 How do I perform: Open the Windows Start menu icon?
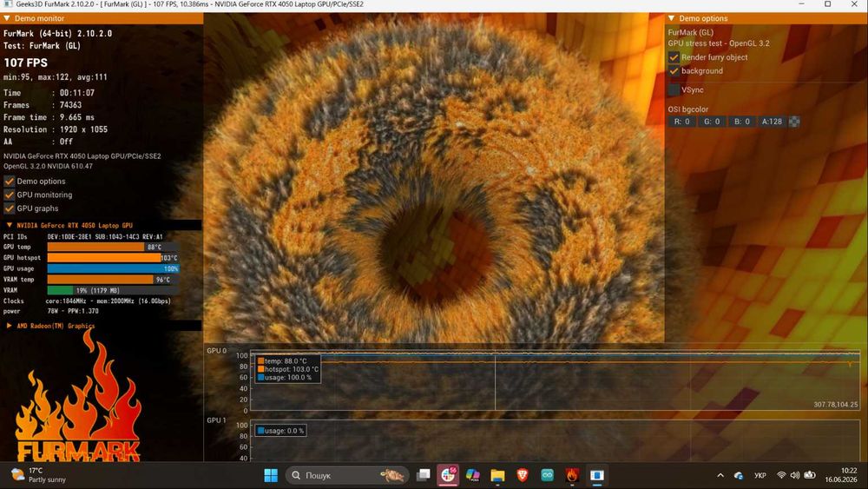point(271,475)
